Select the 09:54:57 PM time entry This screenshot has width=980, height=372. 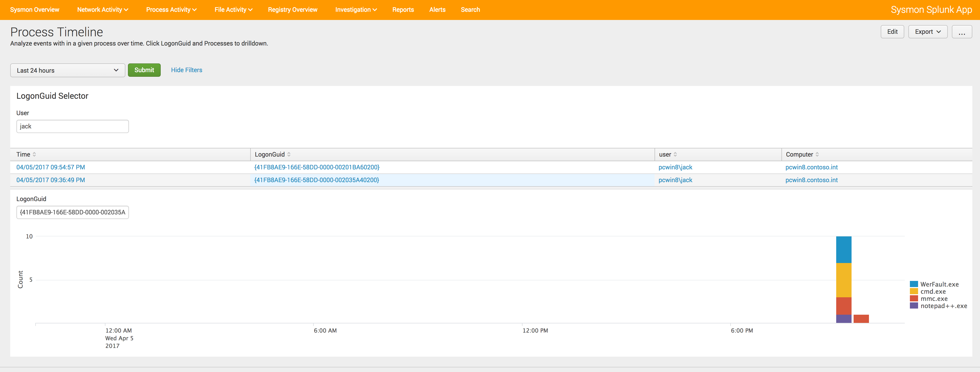click(51, 167)
